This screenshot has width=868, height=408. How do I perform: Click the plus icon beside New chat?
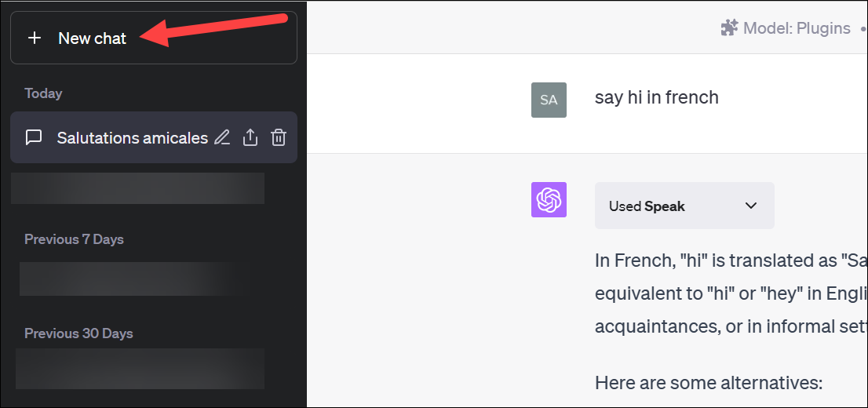(35, 38)
